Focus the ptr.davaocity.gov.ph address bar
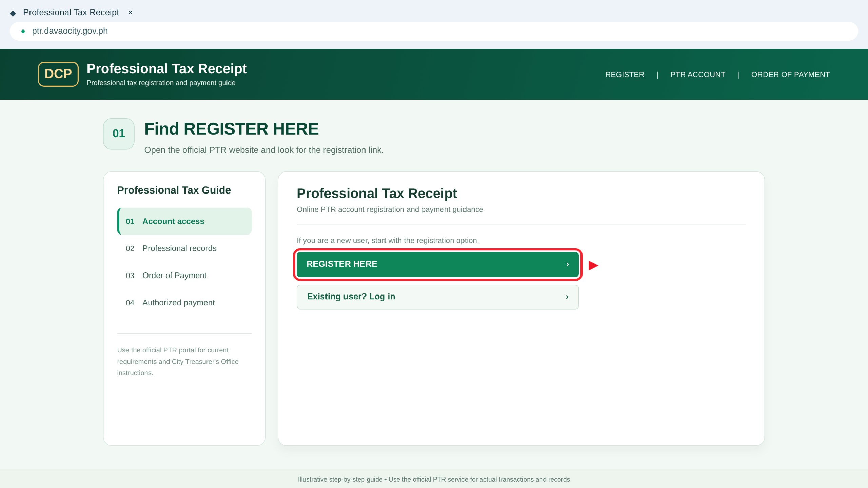The image size is (868, 488). tap(434, 31)
